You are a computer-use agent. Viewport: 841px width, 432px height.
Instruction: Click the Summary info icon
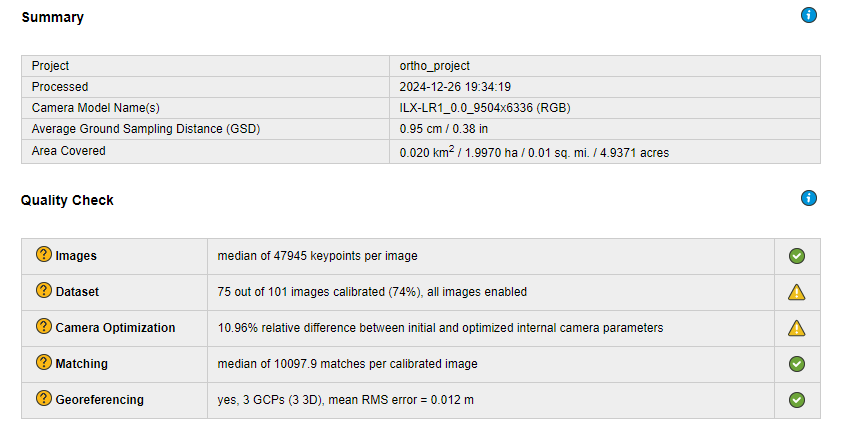coord(809,15)
